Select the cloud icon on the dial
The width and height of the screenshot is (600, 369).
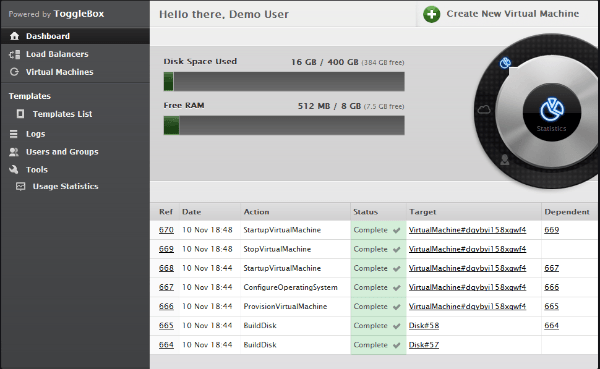click(484, 110)
